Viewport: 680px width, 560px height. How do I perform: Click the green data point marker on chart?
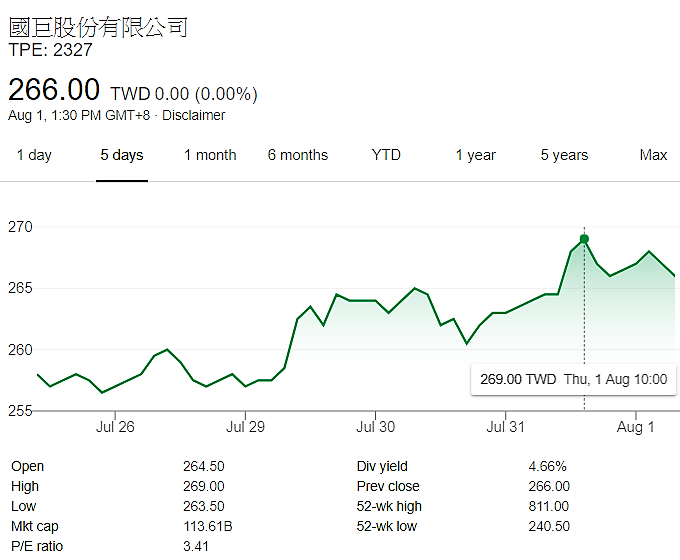pyautogui.click(x=584, y=239)
